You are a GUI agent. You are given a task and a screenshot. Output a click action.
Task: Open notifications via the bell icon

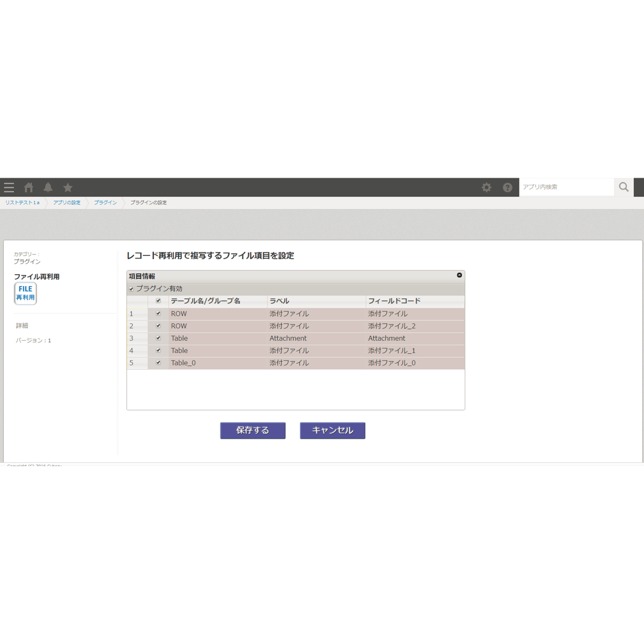tap(48, 187)
